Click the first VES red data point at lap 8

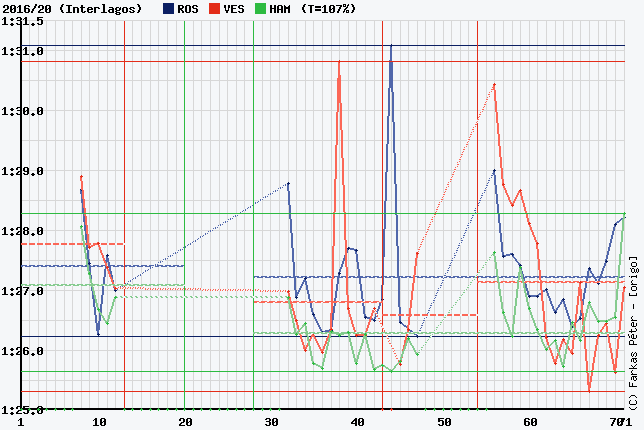coord(81,177)
